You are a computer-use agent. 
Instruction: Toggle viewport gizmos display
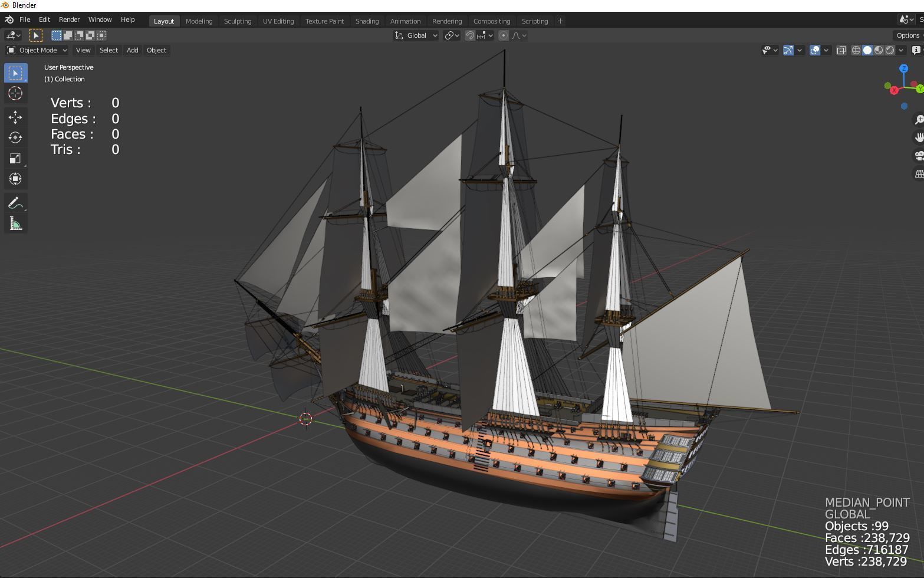pos(788,50)
